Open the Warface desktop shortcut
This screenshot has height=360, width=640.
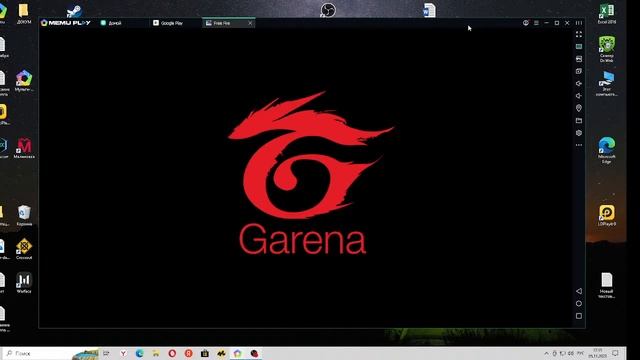pos(24,282)
